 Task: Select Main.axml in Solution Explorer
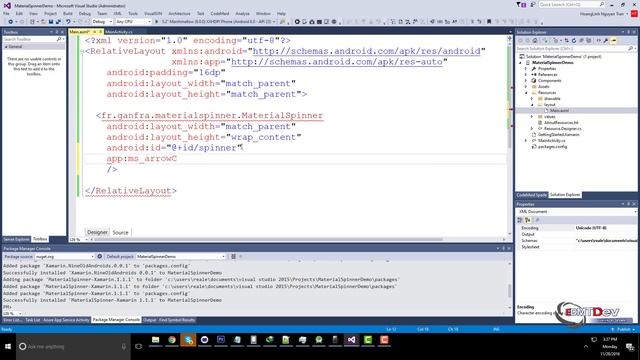coord(559,111)
